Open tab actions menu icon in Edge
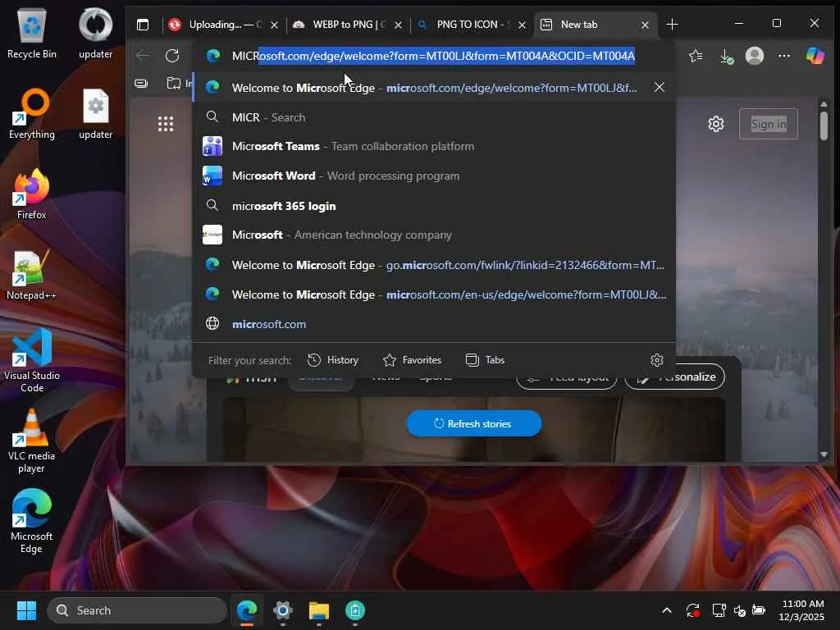Viewport: 840px width, 630px height. click(x=143, y=25)
